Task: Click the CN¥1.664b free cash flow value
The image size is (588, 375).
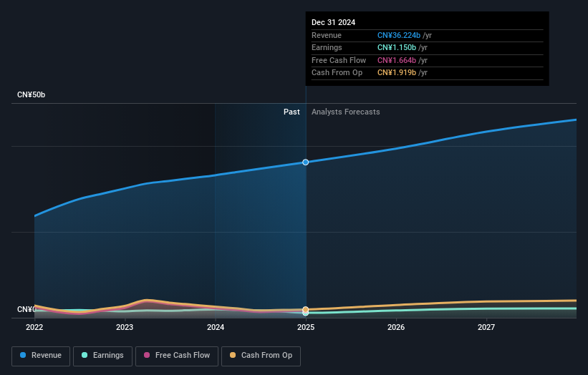Action: [397, 60]
